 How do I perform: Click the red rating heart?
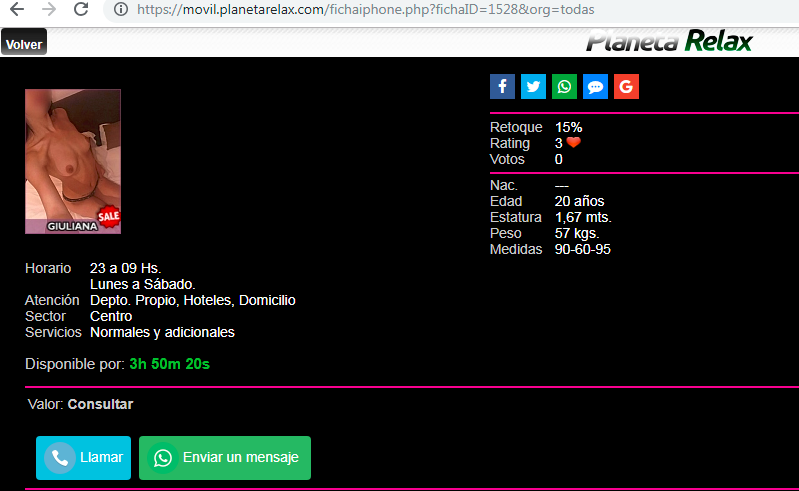click(573, 143)
